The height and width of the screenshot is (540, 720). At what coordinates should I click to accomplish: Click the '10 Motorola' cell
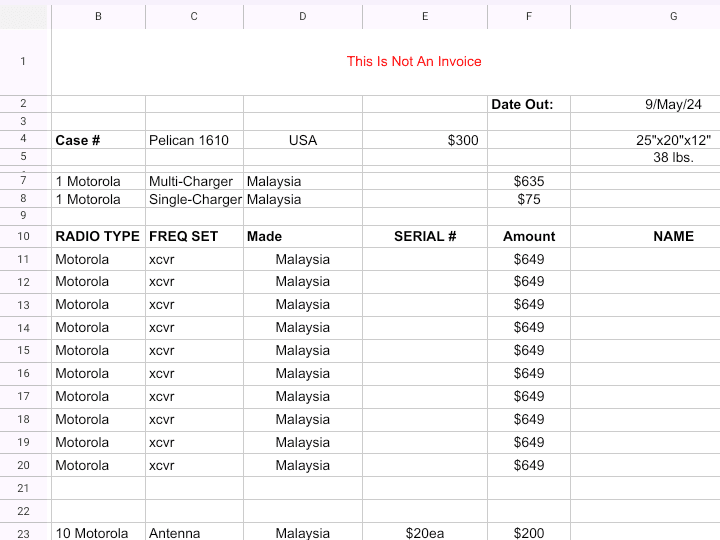[98, 533]
